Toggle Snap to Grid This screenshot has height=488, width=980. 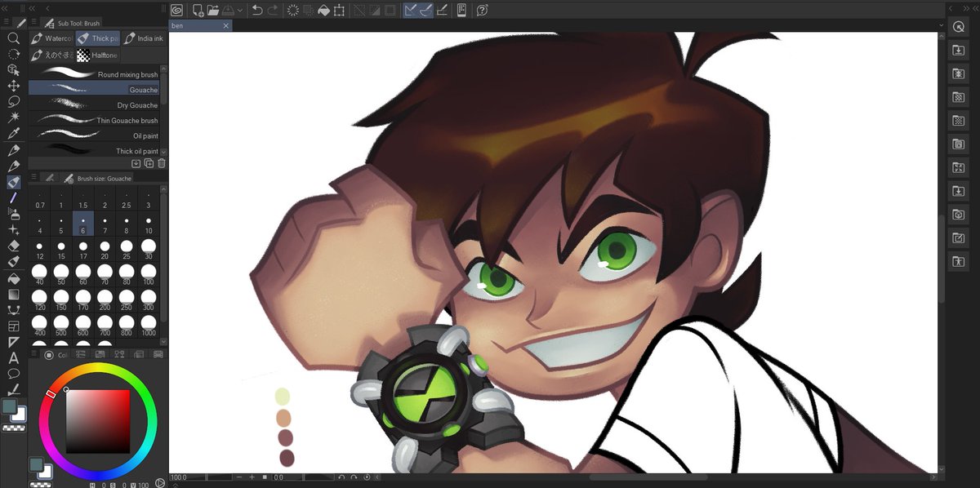click(x=442, y=10)
